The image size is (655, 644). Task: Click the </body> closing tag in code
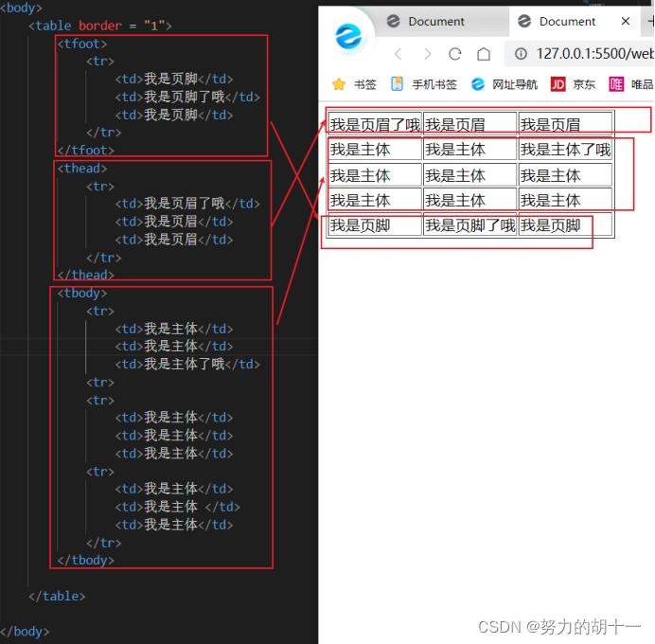coord(25,632)
